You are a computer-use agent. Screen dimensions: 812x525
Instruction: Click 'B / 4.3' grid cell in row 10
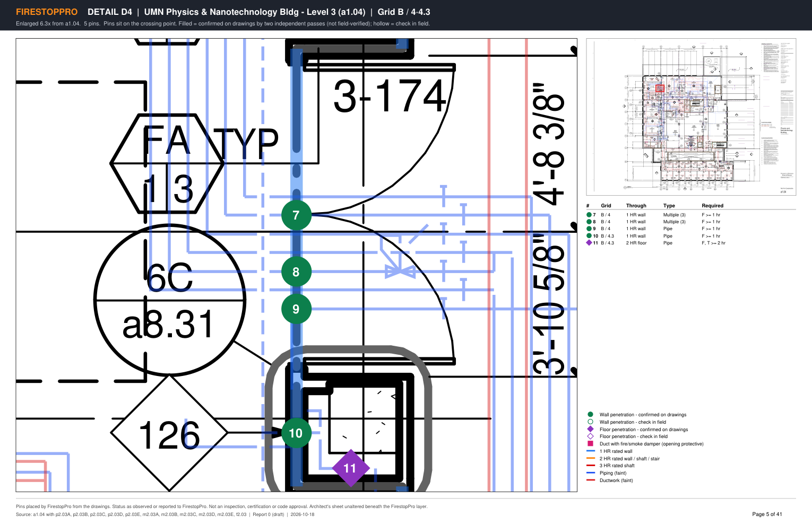click(608, 236)
